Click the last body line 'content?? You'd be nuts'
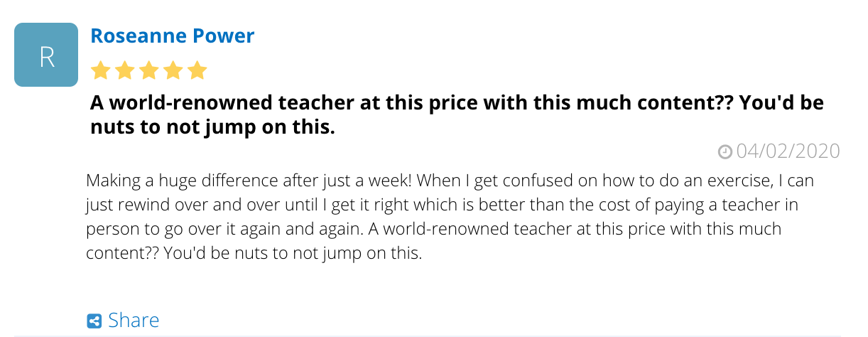The image size is (868, 337). click(254, 255)
